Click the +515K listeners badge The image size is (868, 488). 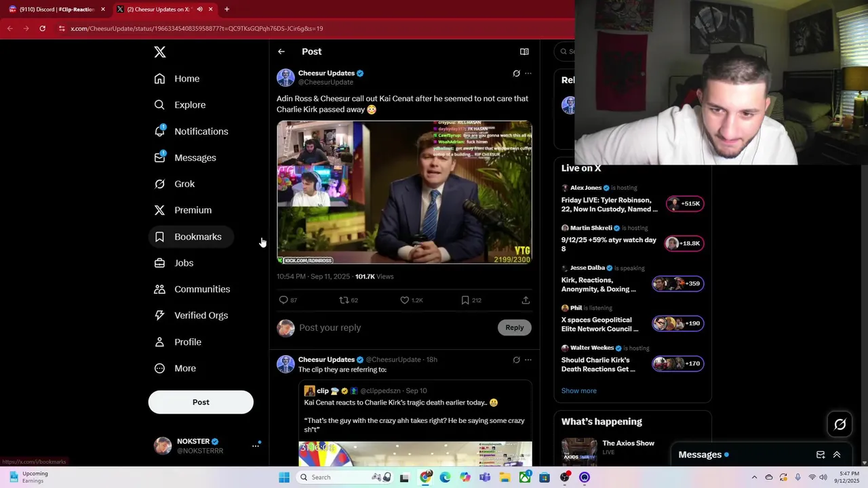[685, 204]
